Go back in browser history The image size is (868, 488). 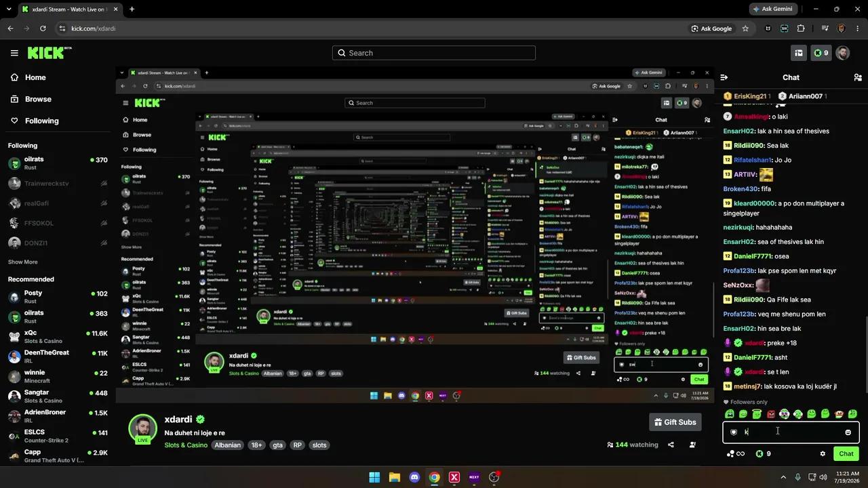click(10, 28)
